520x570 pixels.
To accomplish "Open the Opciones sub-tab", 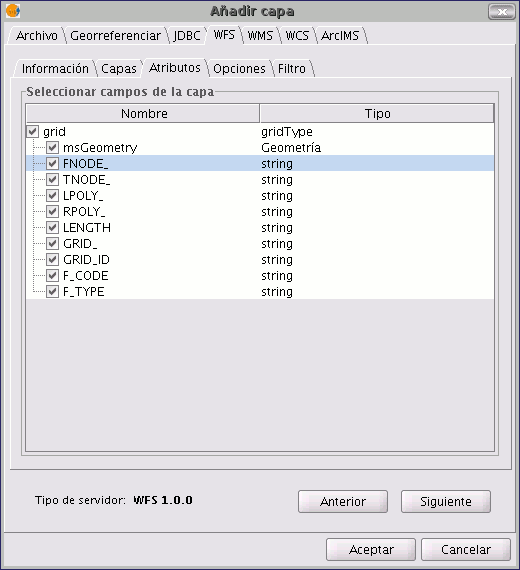I will 239,68.
